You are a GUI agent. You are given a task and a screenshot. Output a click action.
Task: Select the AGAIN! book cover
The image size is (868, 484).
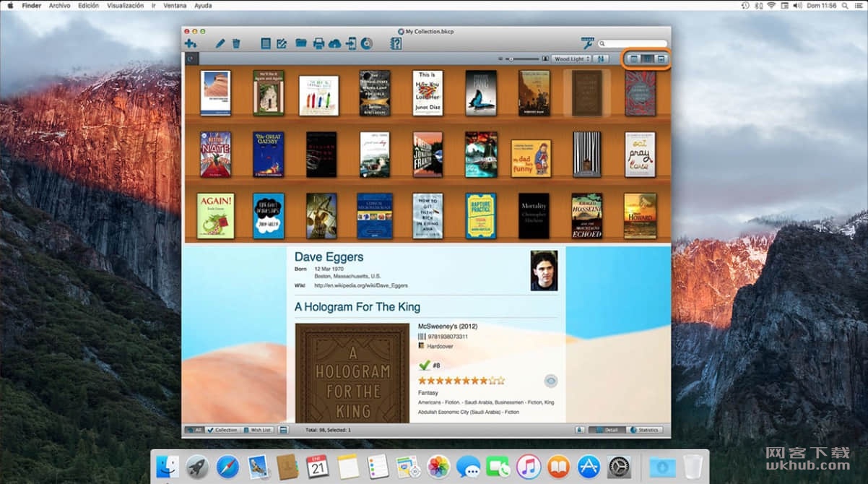(x=215, y=216)
